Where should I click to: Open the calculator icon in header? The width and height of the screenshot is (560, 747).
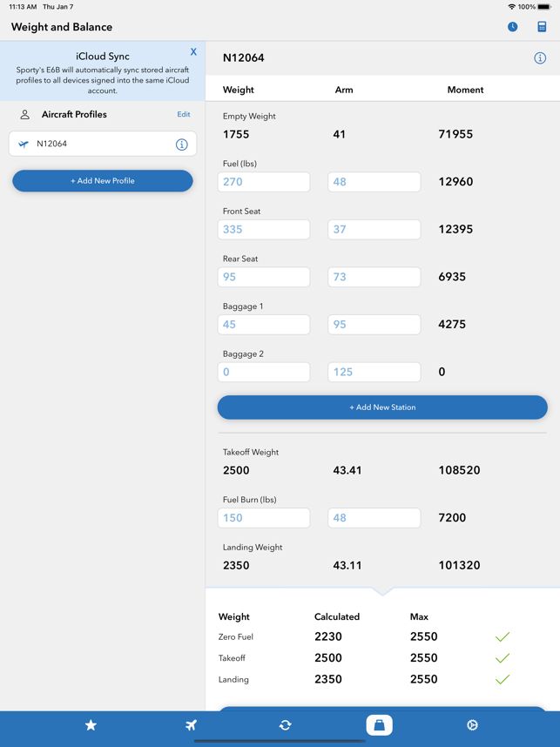(542, 27)
